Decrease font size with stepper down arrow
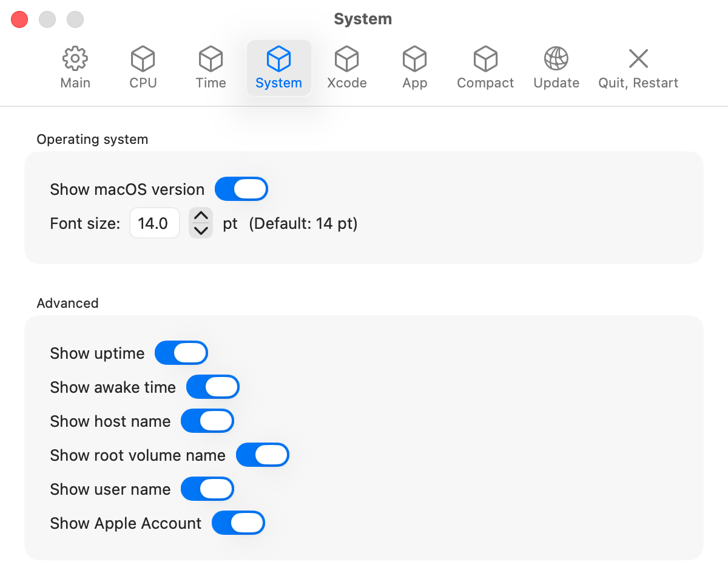The image size is (728, 584). tap(201, 231)
